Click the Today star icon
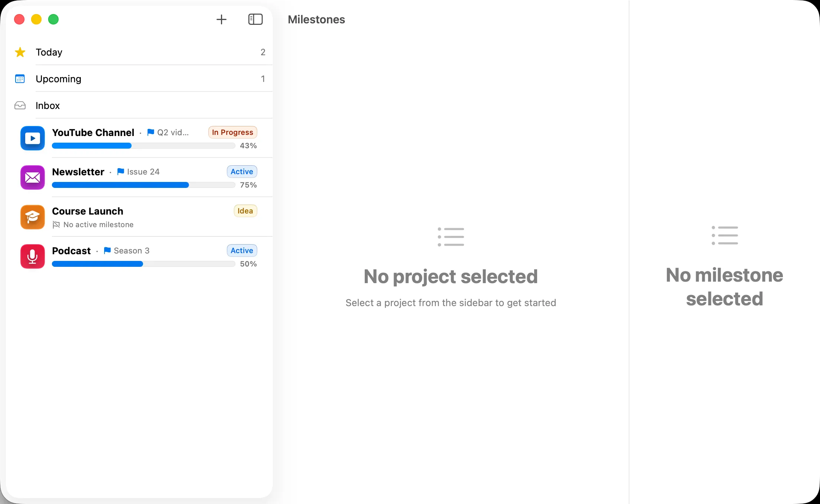 pyautogui.click(x=20, y=52)
